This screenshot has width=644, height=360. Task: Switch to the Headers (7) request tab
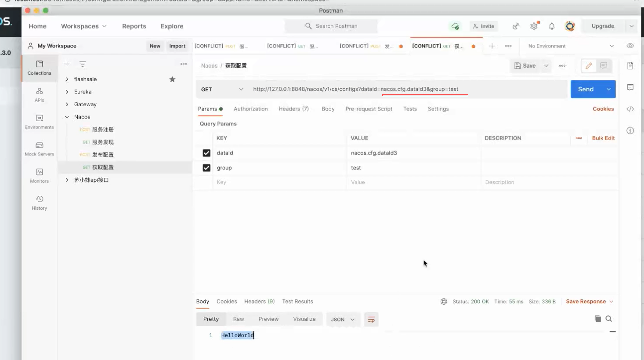coord(293,109)
